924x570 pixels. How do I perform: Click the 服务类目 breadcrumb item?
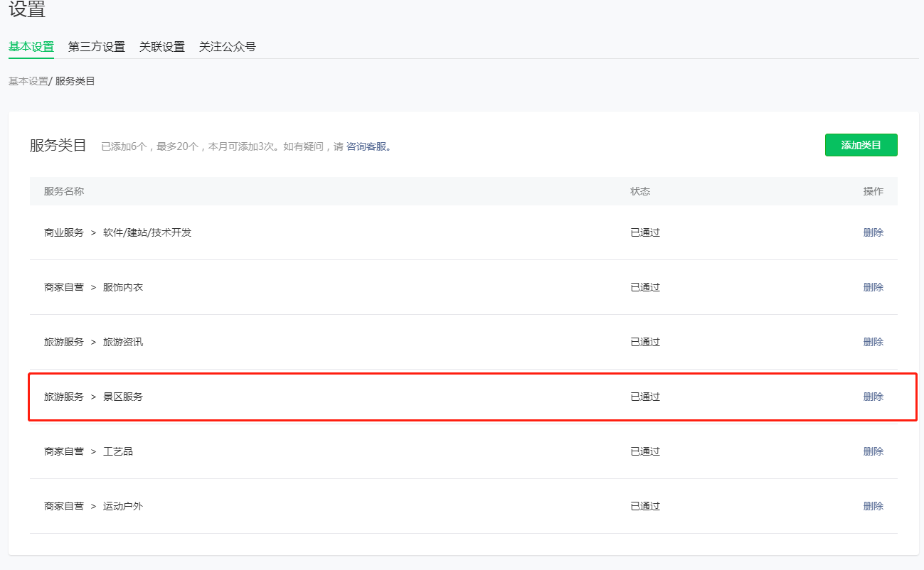pos(75,81)
